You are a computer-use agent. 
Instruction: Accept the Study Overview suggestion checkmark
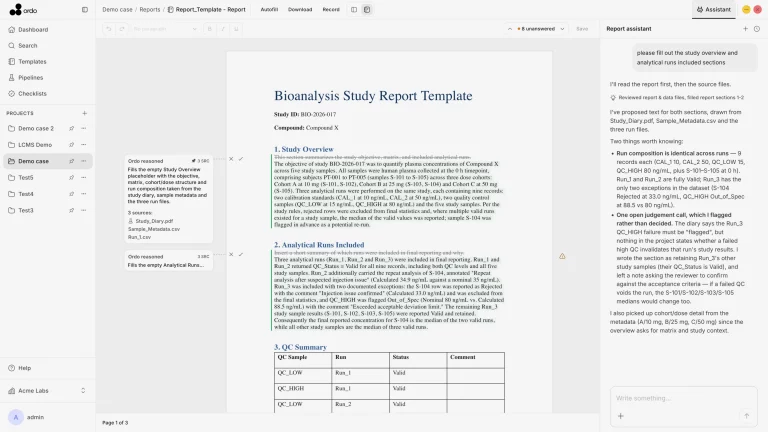coord(241,159)
